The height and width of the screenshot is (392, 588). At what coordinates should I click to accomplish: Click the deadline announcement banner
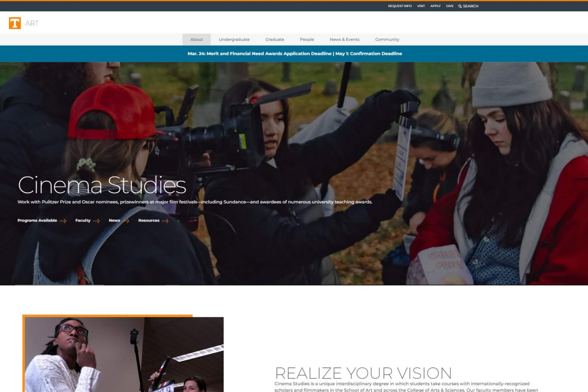[x=294, y=54]
